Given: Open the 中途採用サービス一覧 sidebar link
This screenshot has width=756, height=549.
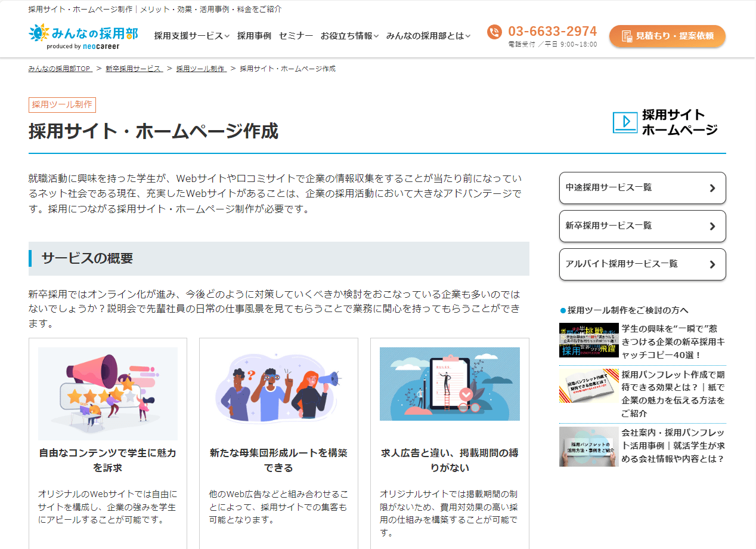Looking at the screenshot, I should click(643, 188).
